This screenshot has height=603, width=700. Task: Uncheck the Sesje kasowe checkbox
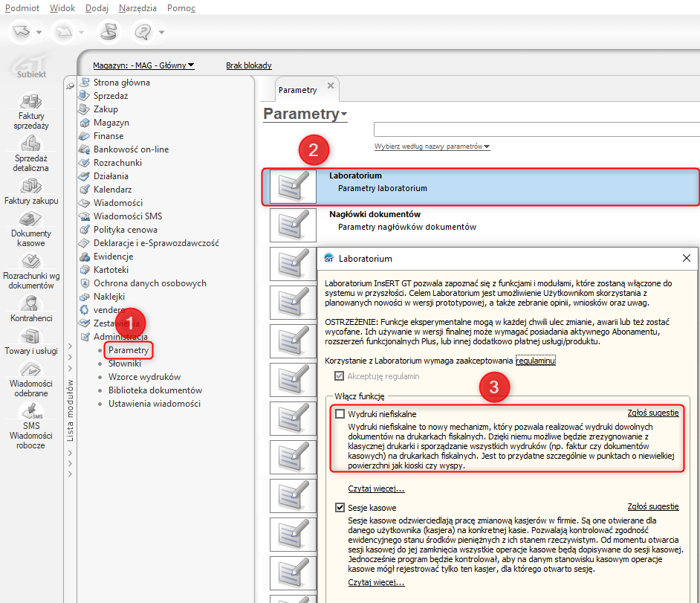340,507
